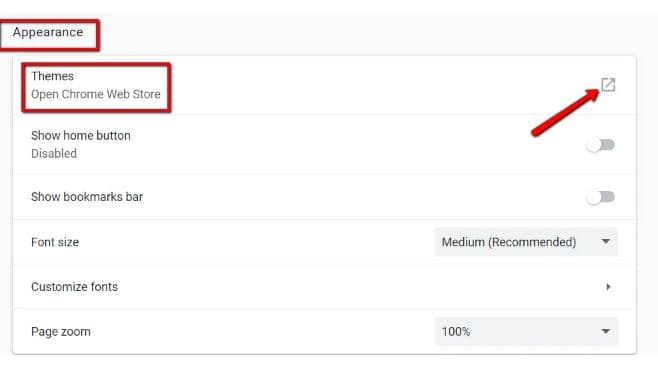Click the Page zoom label
Image resolution: width=658 pixels, height=376 pixels.
(x=61, y=332)
